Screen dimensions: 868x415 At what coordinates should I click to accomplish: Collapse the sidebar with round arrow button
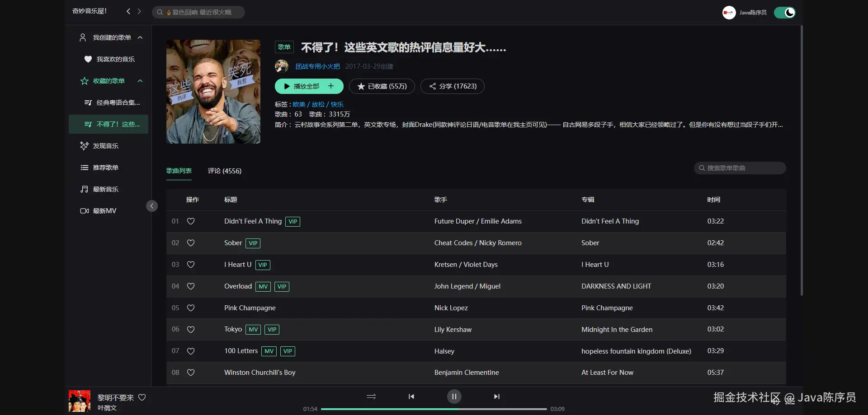tap(152, 206)
